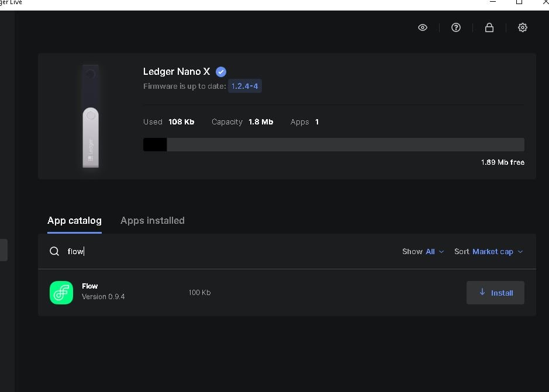This screenshot has height=392, width=549.
Task: Toggle discreet mode eye icon
Action: pyautogui.click(x=423, y=27)
